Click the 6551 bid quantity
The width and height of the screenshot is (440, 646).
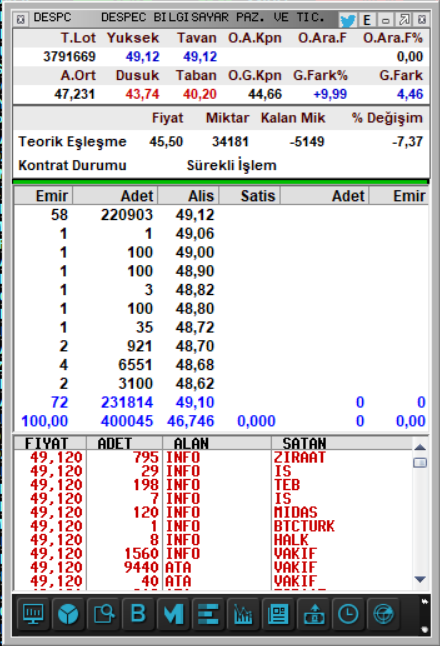coord(135,365)
